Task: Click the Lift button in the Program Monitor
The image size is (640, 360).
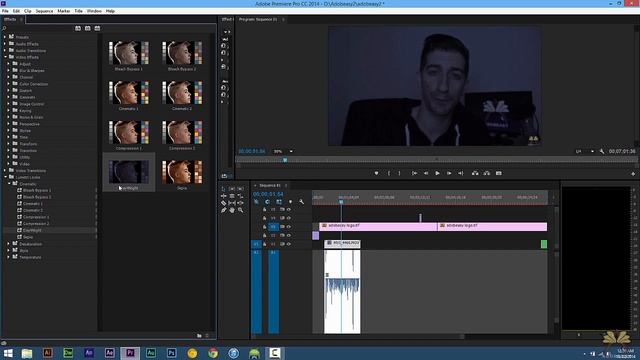Action: click(475, 173)
